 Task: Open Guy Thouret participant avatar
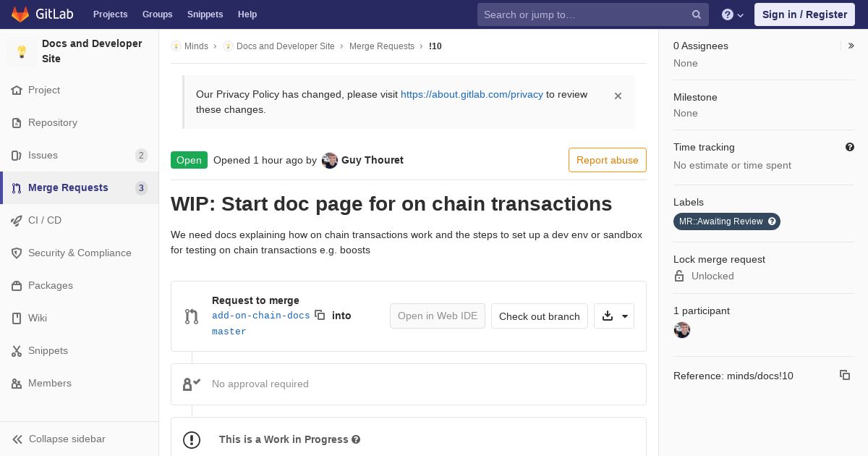coord(682,330)
